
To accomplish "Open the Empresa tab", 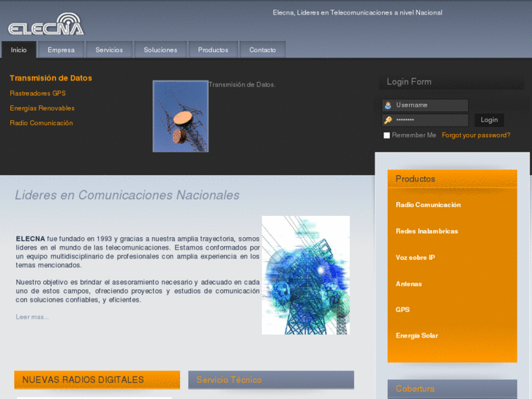I will (61, 50).
